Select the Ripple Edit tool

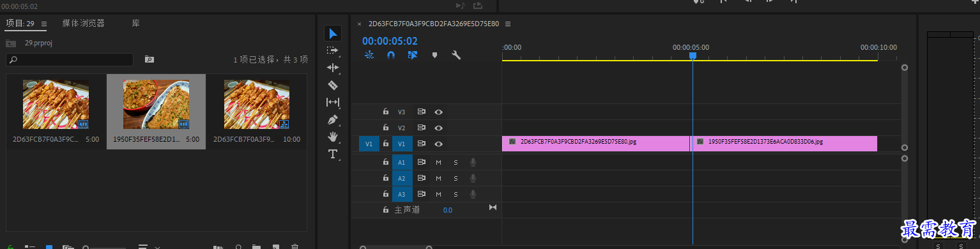point(333,68)
